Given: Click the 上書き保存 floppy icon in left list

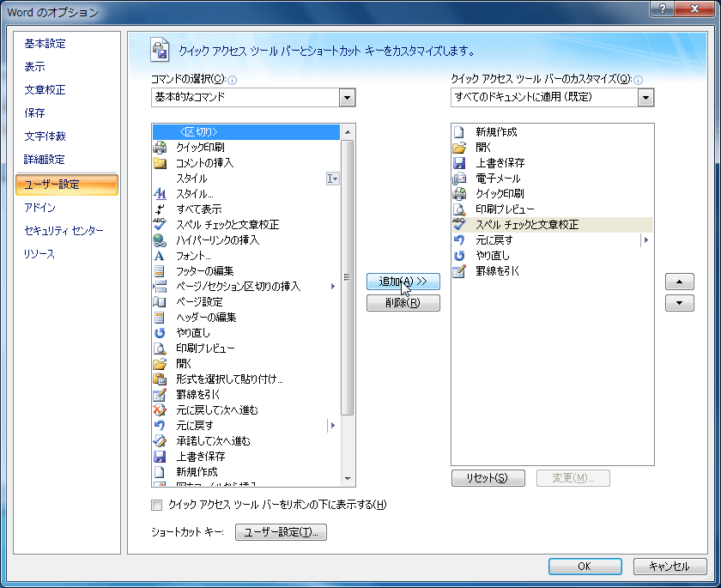Looking at the screenshot, I should [x=160, y=456].
